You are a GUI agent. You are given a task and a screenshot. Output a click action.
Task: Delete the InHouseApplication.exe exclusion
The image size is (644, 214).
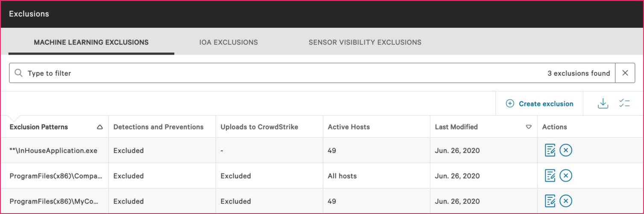tap(566, 150)
